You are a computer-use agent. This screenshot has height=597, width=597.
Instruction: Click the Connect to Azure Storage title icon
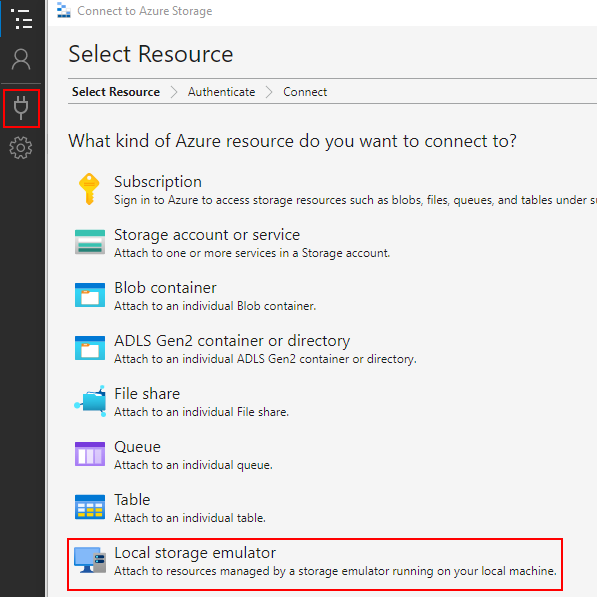click(64, 10)
